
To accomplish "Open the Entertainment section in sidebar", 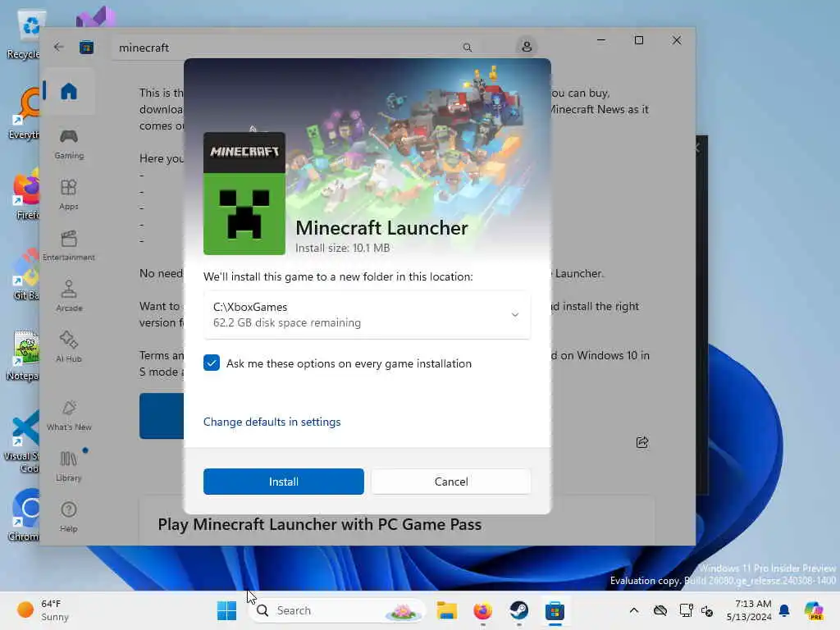I will pyautogui.click(x=69, y=245).
